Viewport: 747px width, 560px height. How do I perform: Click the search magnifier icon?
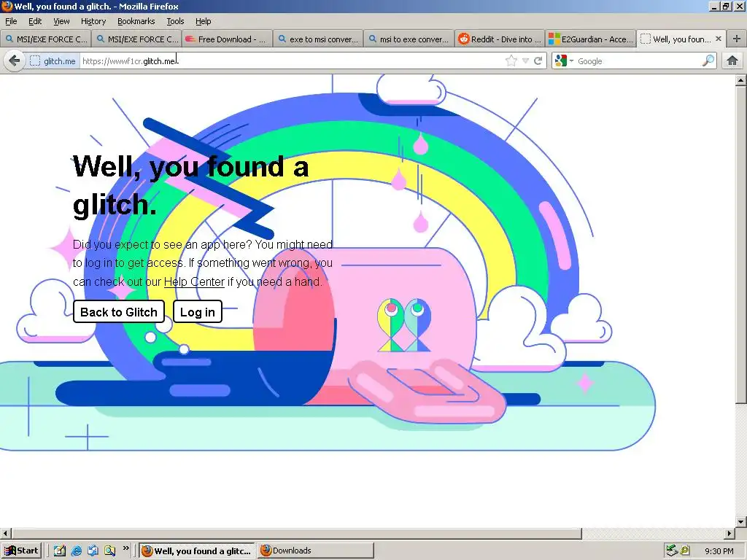pyautogui.click(x=709, y=61)
